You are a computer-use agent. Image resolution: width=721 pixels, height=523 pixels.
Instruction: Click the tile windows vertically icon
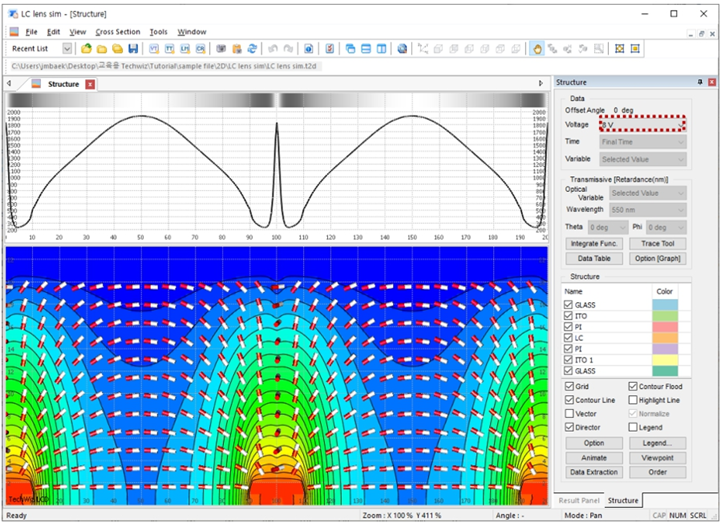coord(381,49)
